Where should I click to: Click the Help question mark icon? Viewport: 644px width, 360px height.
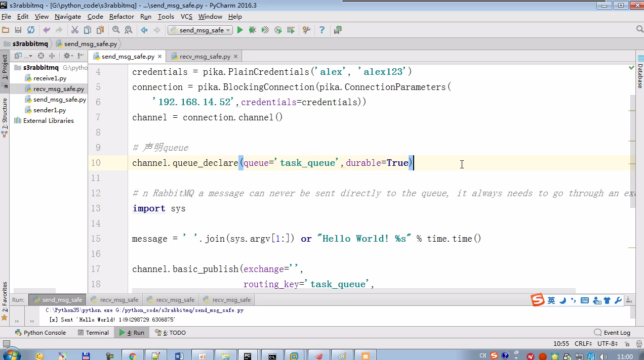click(321, 30)
